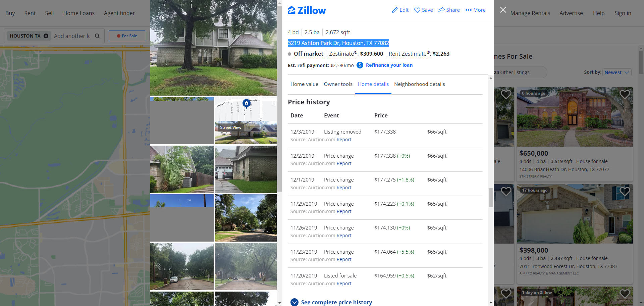The height and width of the screenshot is (306, 644).
Task: Favorite the $650,000 Briar Heath listing
Action: tap(625, 94)
